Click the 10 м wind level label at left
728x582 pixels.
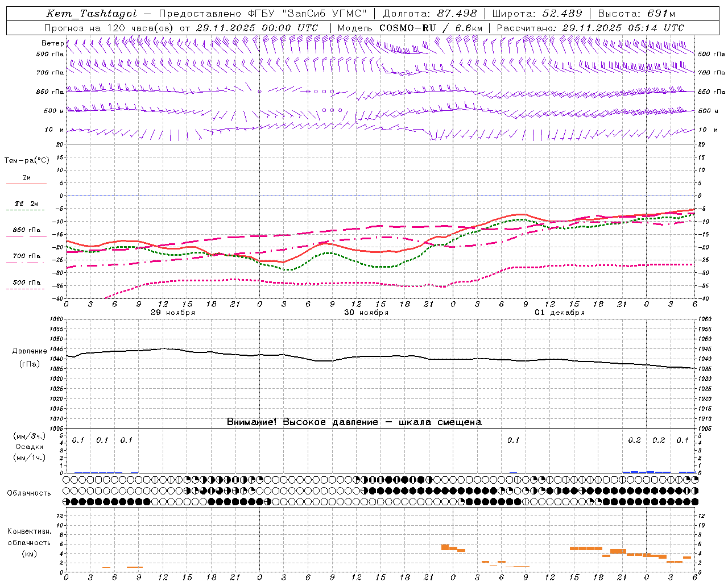(55, 130)
